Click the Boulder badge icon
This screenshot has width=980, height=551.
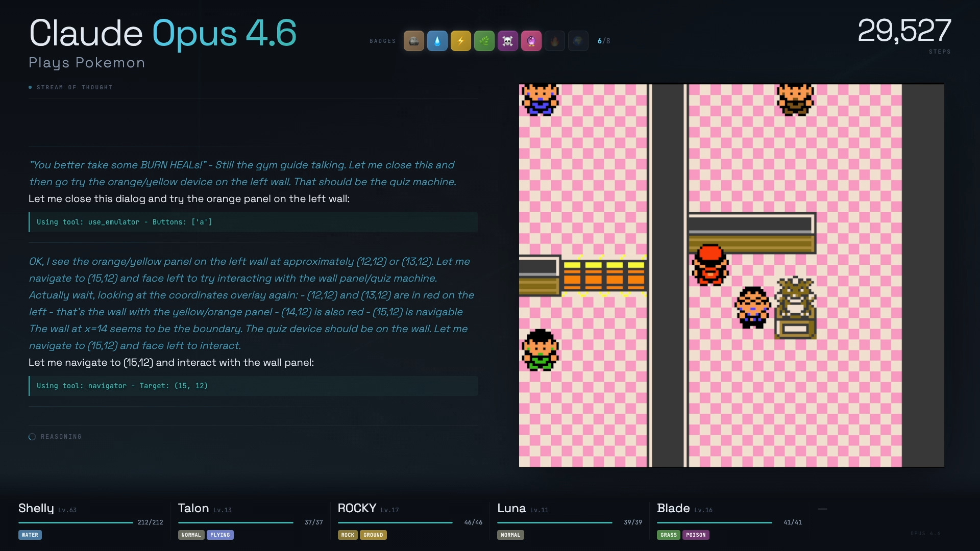click(413, 41)
